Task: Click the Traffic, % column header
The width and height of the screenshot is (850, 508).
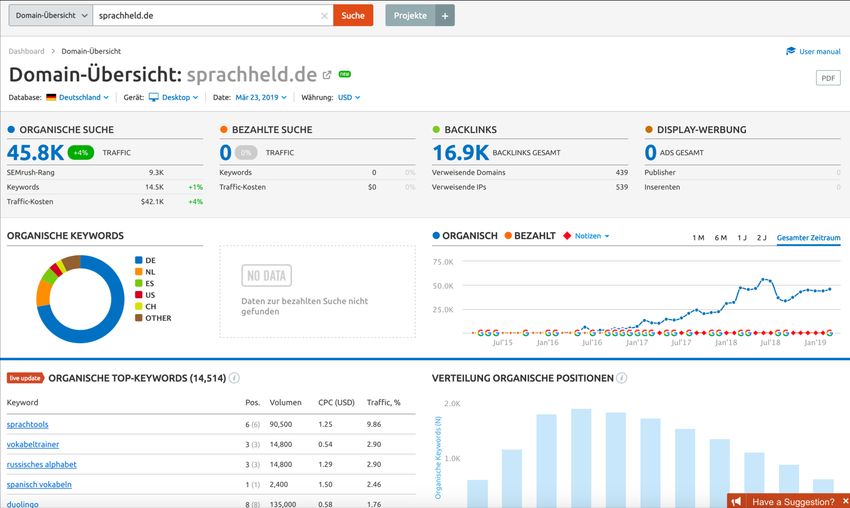Action: (x=383, y=402)
